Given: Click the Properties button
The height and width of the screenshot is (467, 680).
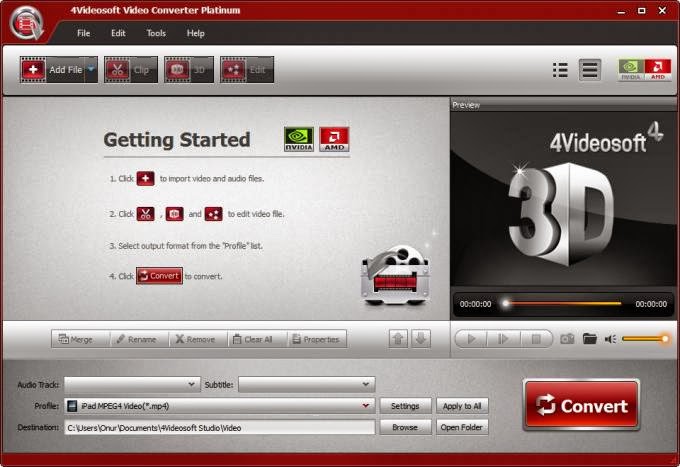Looking at the screenshot, I should point(317,339).
